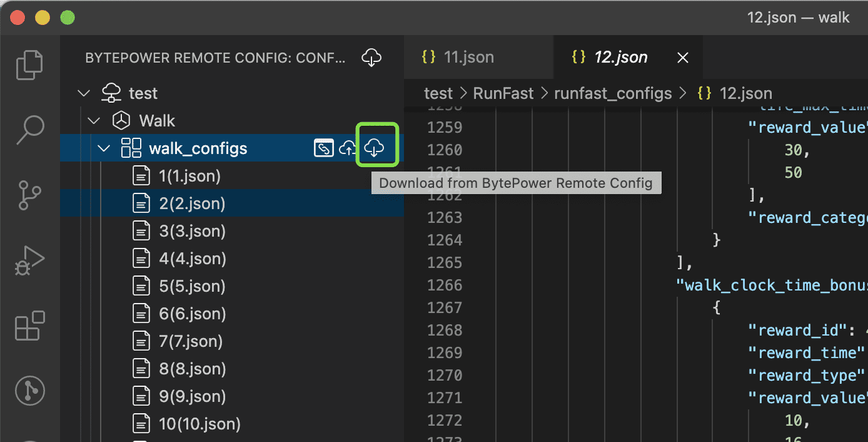Click the cloud network icon beside test
868x442 pixels.
coord(111,93)
